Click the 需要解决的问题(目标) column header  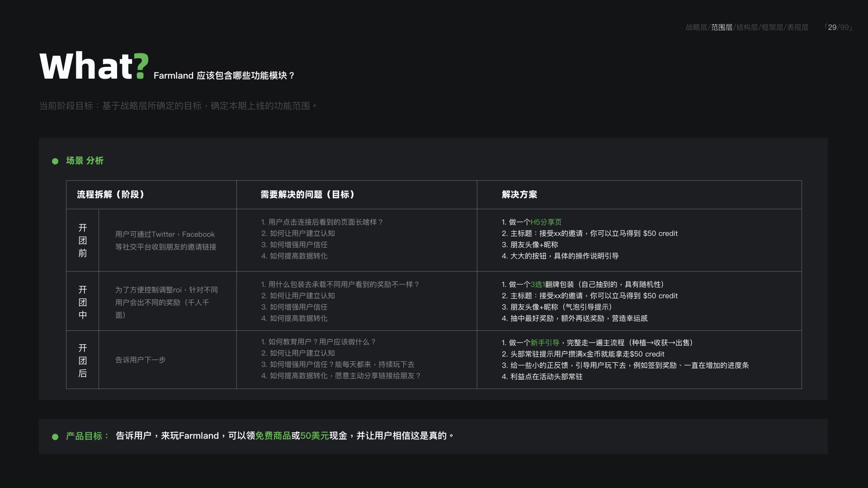(x=308, y=194)
